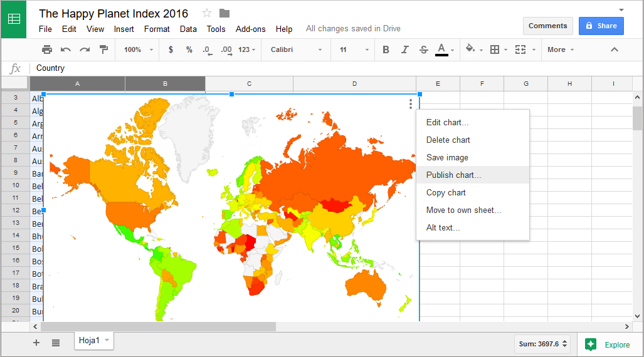Select the paint format tool
The height and width of the screenshot is (357, 644).
[x=103, y=49]
